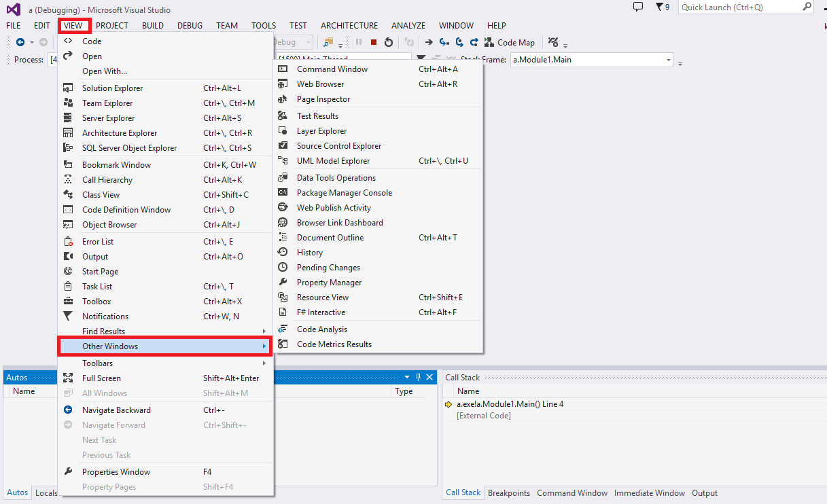This screenshot has width=827, height=504.
Task: Open Code Metrics Results
Action: pyautogui.click(x=378, y=344)
